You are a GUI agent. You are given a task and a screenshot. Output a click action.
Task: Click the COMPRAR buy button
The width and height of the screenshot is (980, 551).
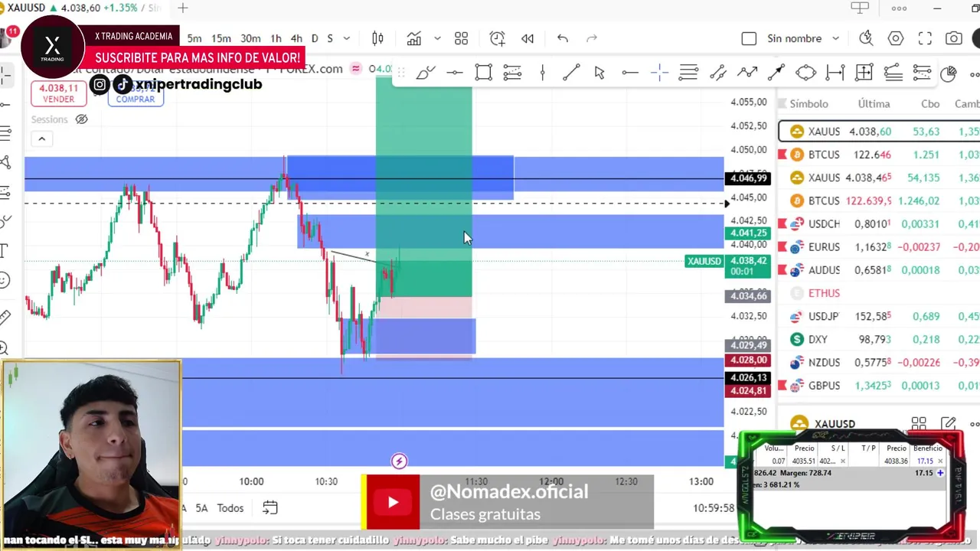click(x=136, y=93)
